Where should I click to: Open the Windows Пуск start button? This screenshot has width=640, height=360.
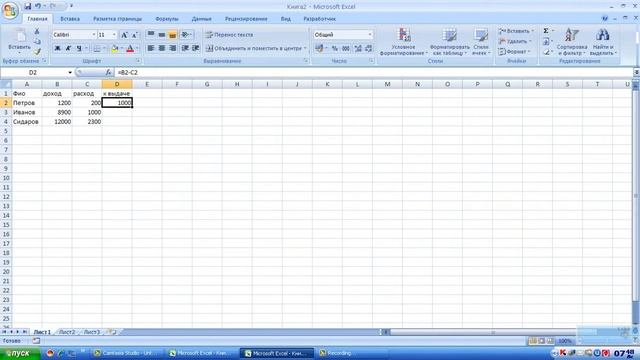coord(20,353)
